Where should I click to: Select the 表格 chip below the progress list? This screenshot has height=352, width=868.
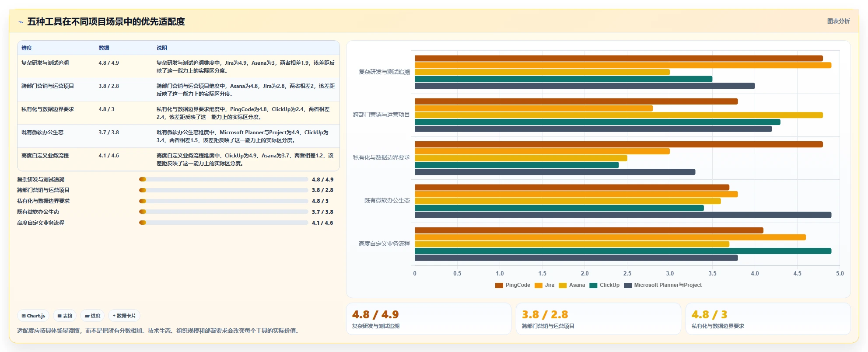click(x=65, y=316)
